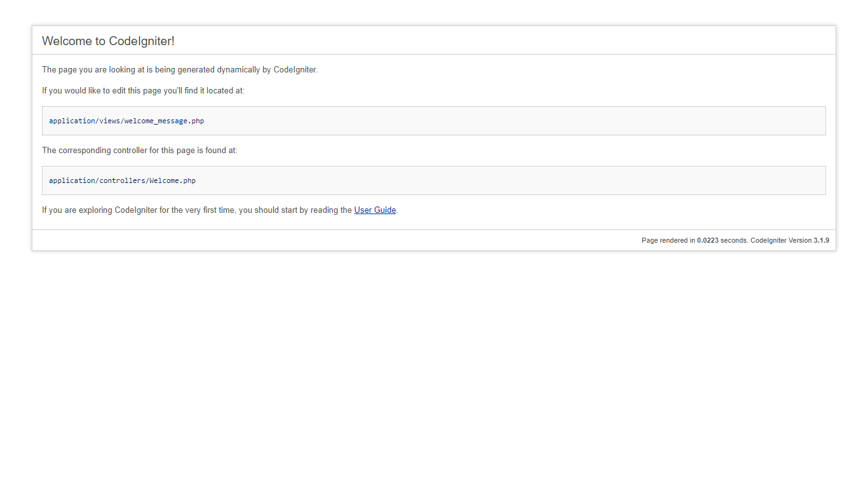Click 'The corresponding controller for this page' line
The width and height of the screenshot is (868, 488).
click(x=140, y=151)
